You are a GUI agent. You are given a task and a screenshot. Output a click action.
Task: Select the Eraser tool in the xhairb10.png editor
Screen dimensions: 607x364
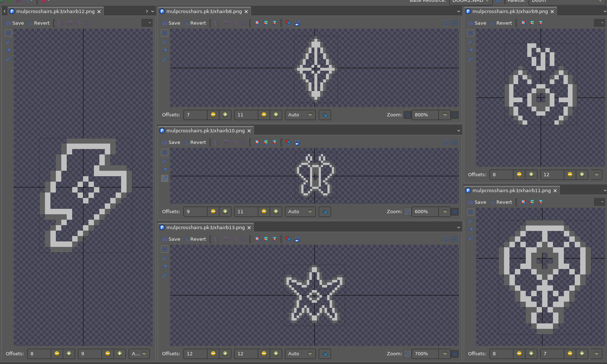pos(165,170)
